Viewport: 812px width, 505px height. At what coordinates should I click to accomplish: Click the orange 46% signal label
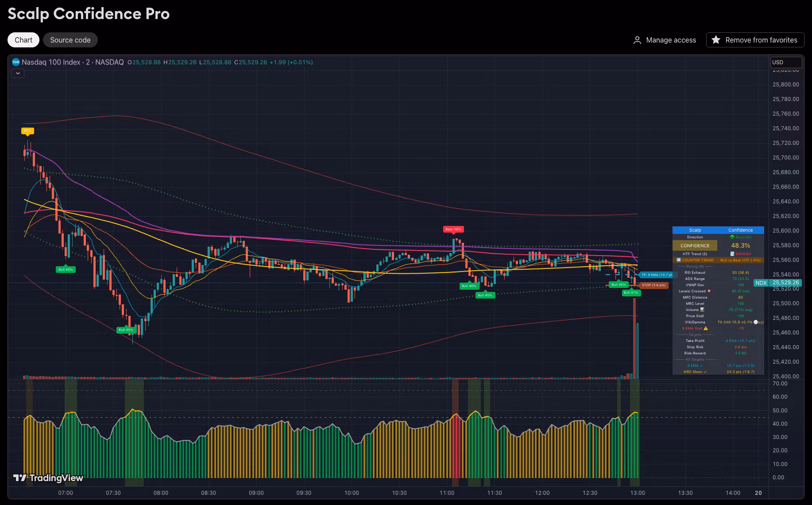(x=27, y=131)
